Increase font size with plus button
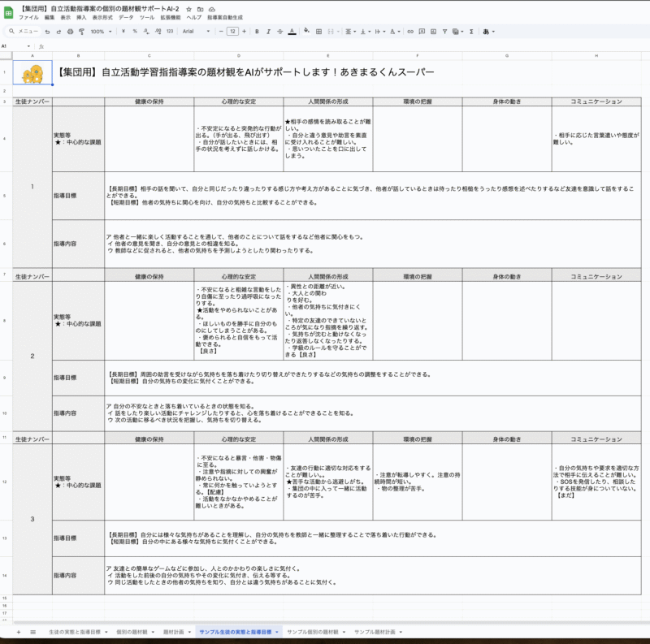 pos(244,32)
